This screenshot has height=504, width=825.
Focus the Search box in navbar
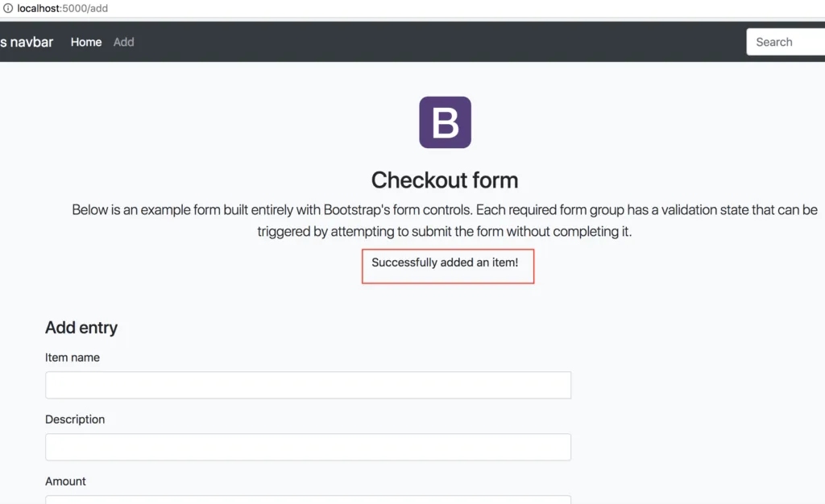786,42
